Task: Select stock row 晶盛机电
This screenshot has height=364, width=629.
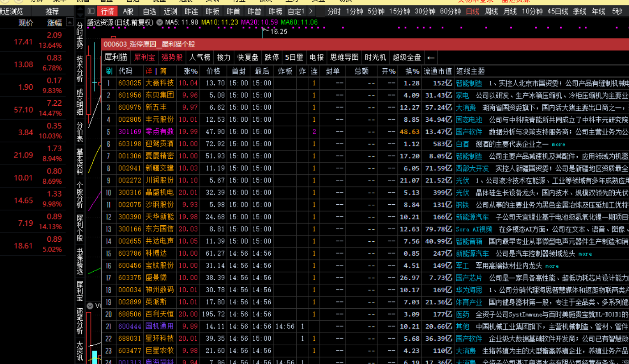Action: pyautogui.click(x=160, y=192)
